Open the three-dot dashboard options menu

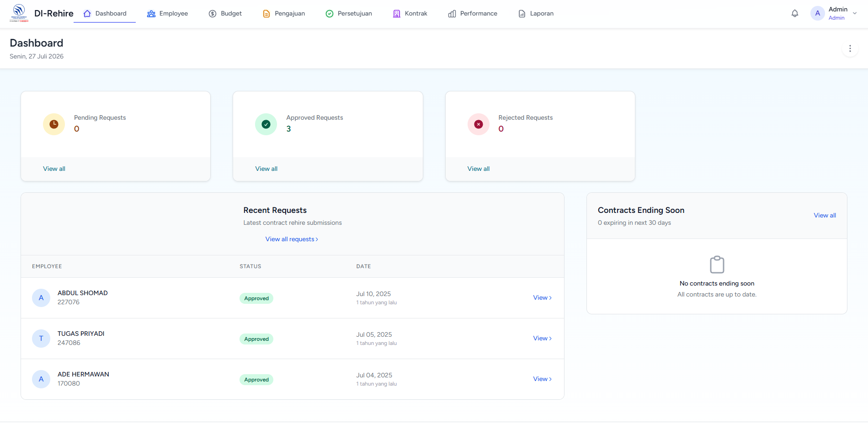tap(850, 48)
